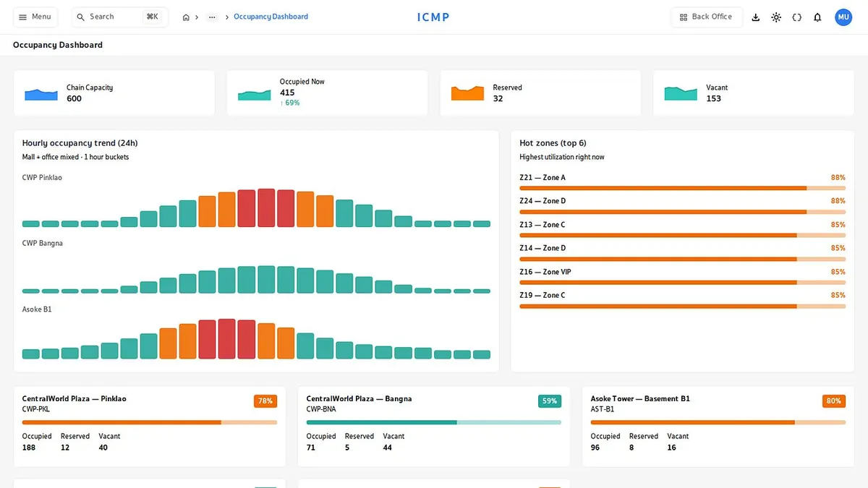This screenshot has height=488, width=868.
Task: Click the orange Reserved sparkline icon
Action: click(x=468, y=93)
